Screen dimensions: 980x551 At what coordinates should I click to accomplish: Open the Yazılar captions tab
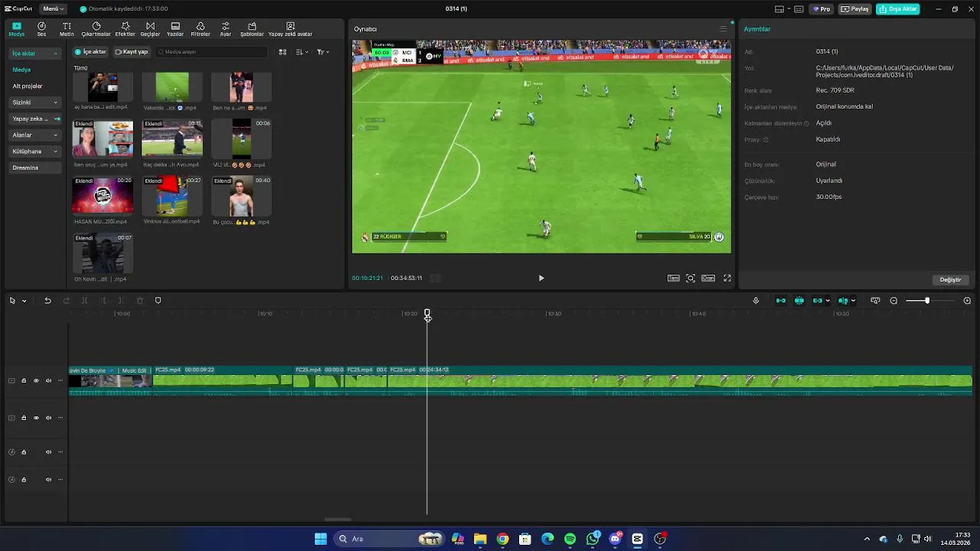(175, 29)
